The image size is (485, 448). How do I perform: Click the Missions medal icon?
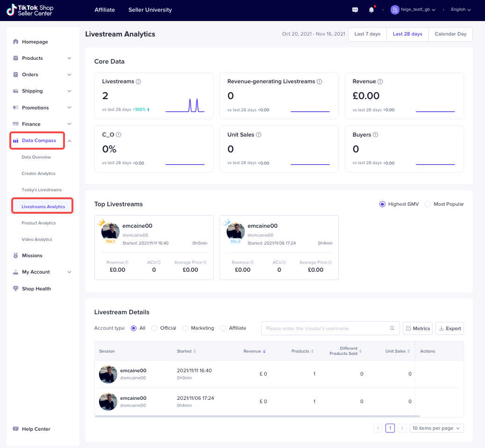pyautogui.click(x=16, y=255)
